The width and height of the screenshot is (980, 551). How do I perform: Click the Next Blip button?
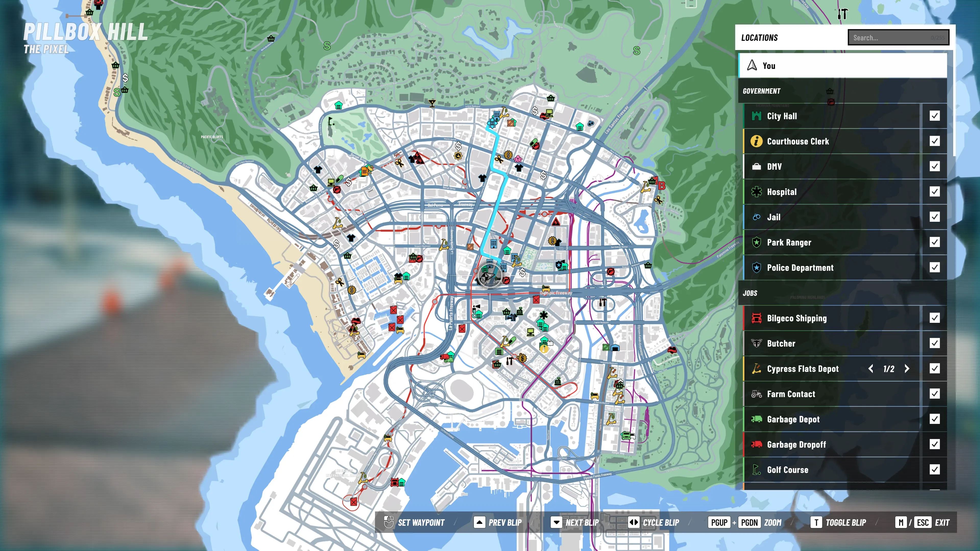click(575, 522)
